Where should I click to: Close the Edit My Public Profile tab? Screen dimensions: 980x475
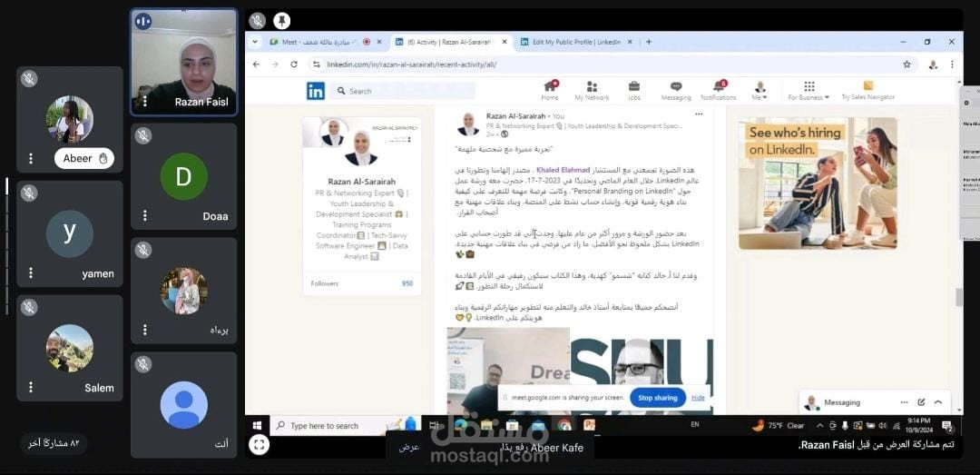(x=630, y=42)
